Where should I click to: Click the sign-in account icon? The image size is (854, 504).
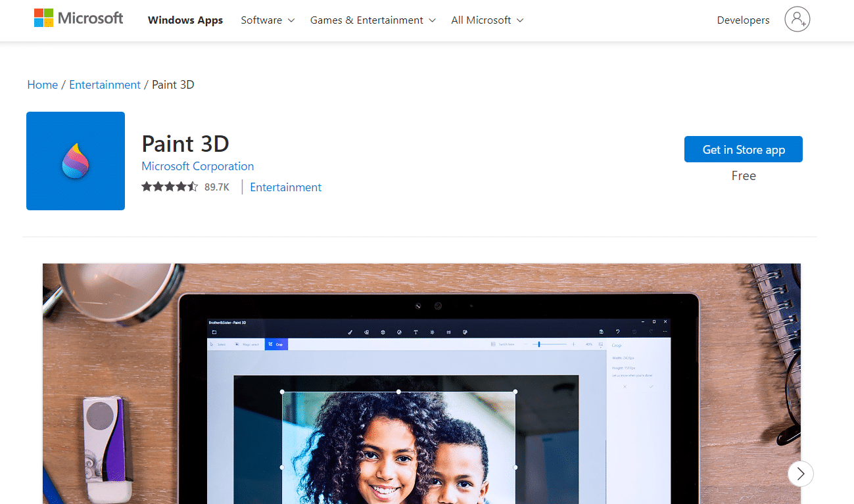click(797, 20)
